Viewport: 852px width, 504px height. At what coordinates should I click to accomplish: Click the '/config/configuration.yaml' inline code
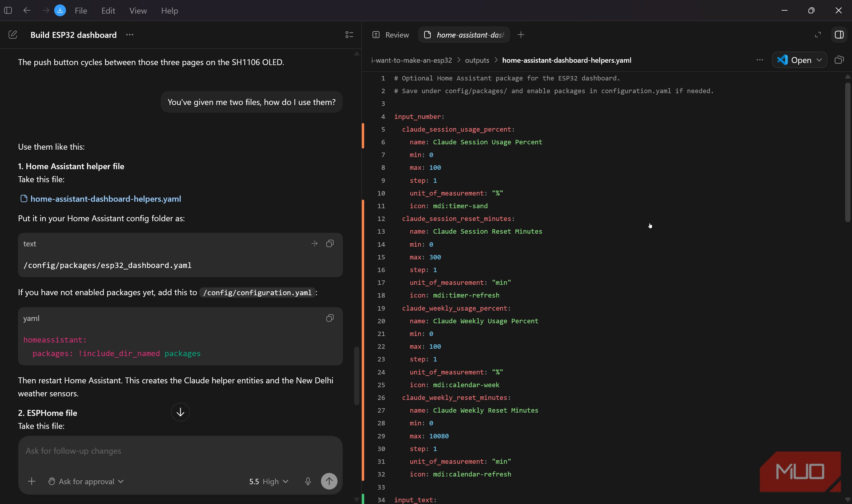(x=257, y=293)
